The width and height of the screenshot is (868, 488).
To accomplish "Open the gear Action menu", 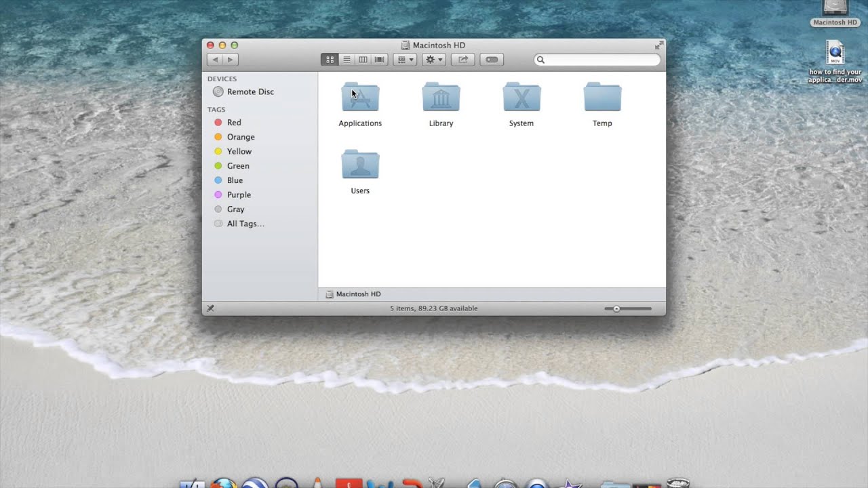I will pos(433,60).
